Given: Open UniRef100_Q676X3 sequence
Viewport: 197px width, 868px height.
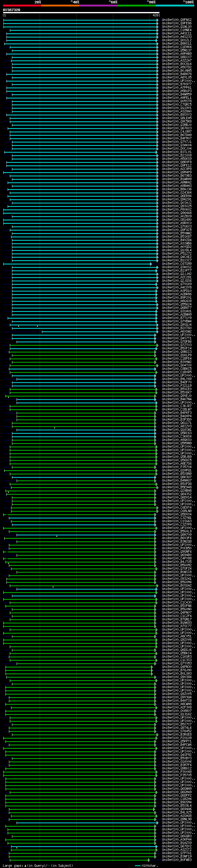Looking at the screenshot, I should tap(177, 128).
